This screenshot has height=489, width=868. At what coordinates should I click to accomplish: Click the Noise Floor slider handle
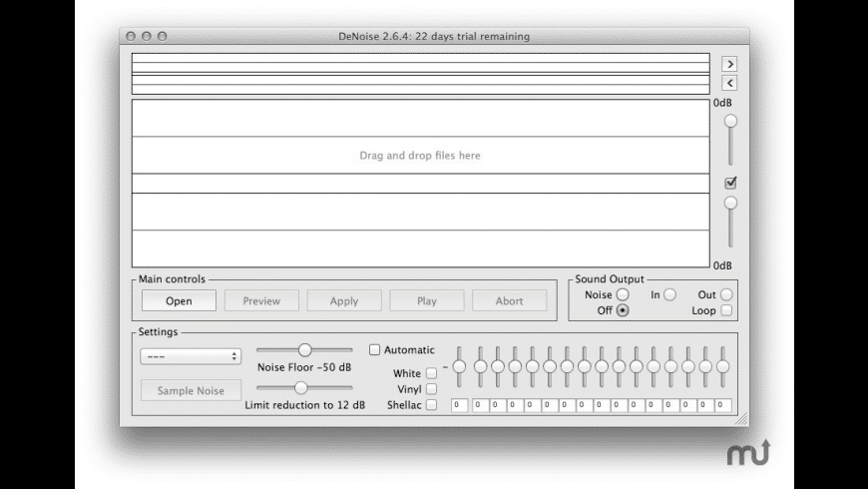[304, 350]
